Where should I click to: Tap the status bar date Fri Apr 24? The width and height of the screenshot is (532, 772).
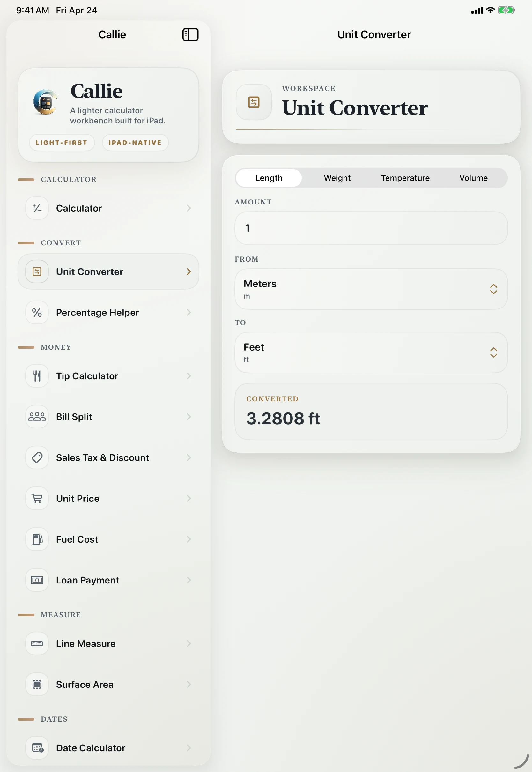coord(77,10)
